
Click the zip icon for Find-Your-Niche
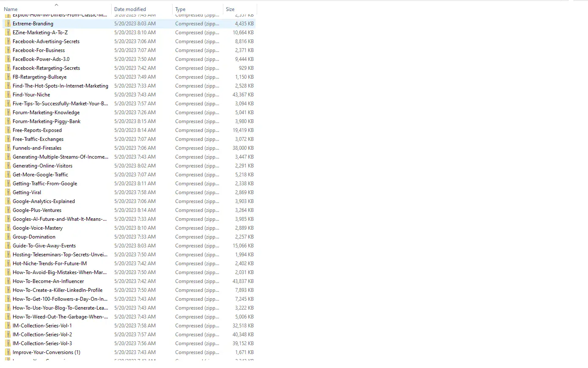pos(8,95)
